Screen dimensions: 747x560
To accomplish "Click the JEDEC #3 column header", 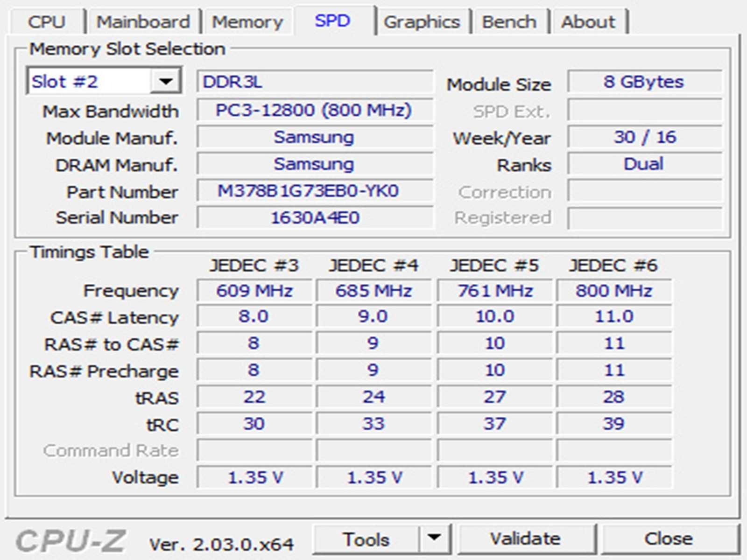I will [x=254, y=266].
